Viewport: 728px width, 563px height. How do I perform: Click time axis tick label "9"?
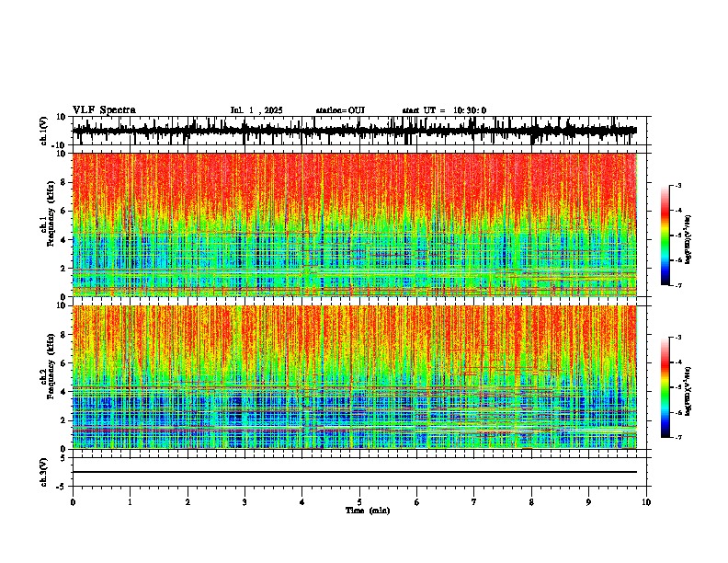click(x=588, y=502)
